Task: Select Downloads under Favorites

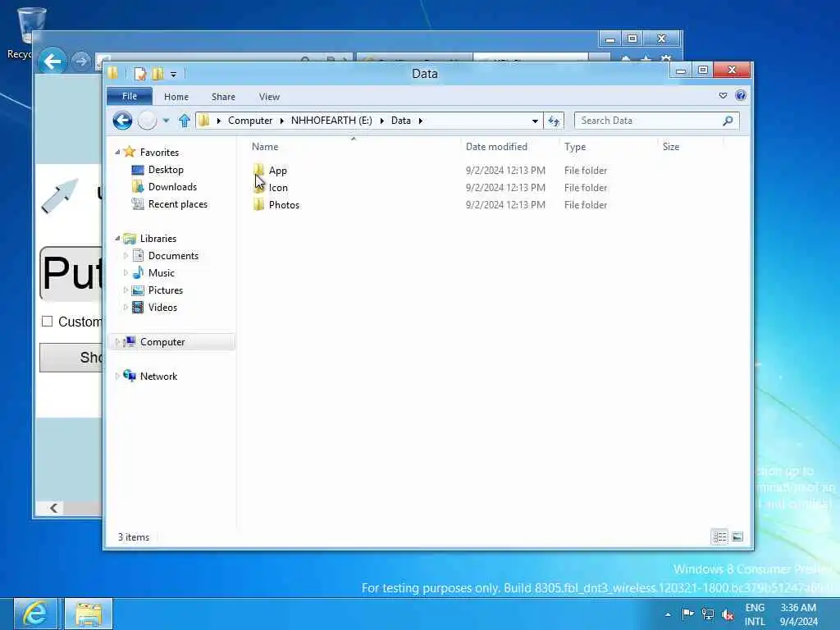Action: (x=172, y=187)
